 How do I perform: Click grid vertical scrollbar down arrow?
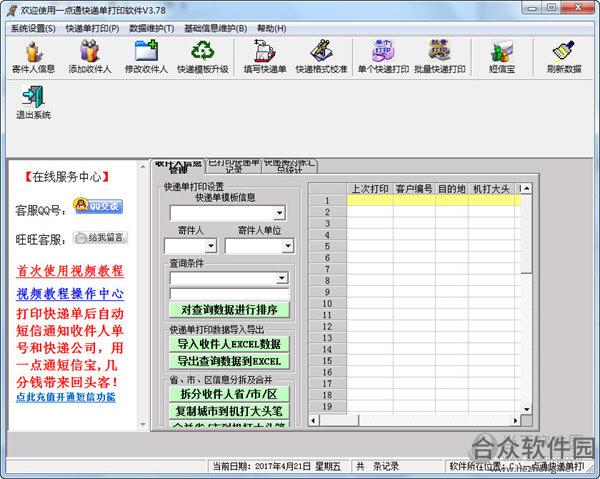527,409
